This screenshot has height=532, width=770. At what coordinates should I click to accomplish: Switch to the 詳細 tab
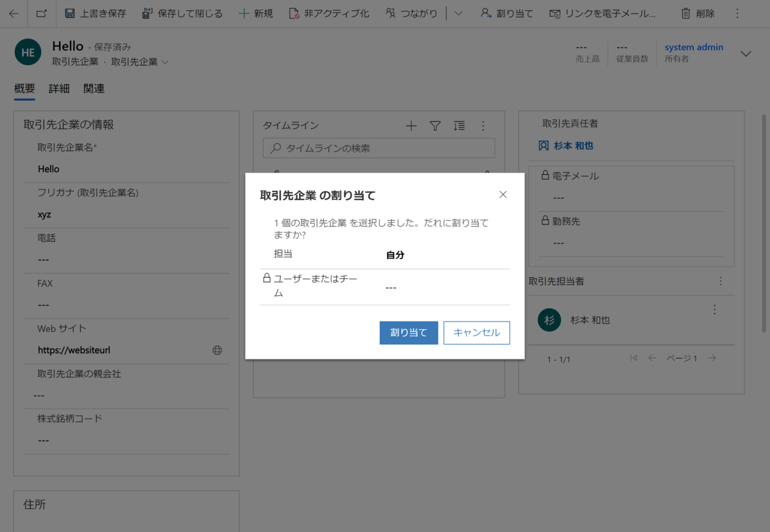59,88
